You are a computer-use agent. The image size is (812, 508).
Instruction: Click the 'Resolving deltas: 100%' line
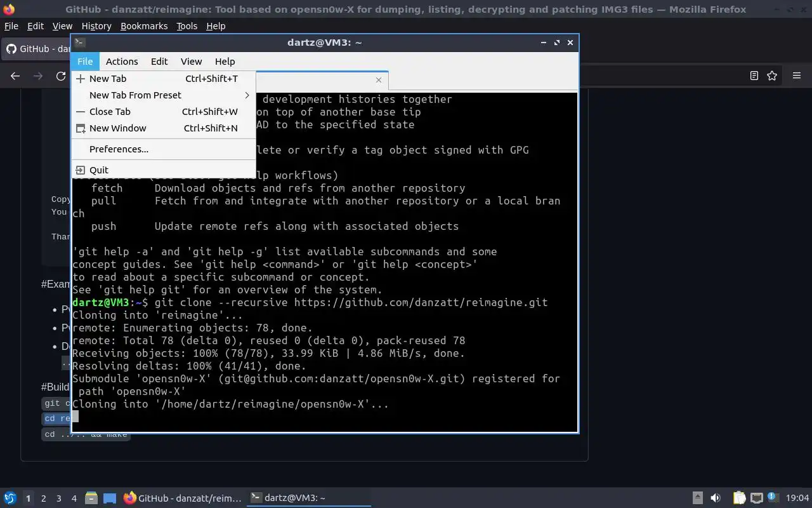point(189,366)
